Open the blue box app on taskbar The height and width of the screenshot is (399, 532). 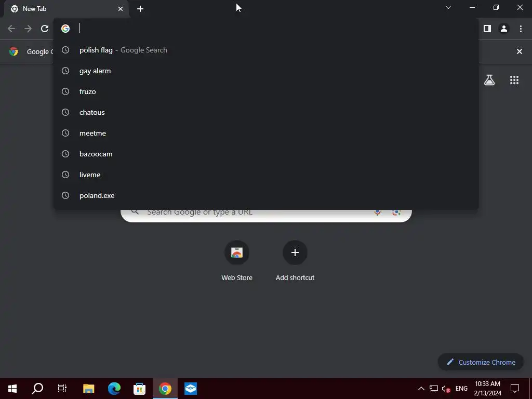tap(190, 389)
